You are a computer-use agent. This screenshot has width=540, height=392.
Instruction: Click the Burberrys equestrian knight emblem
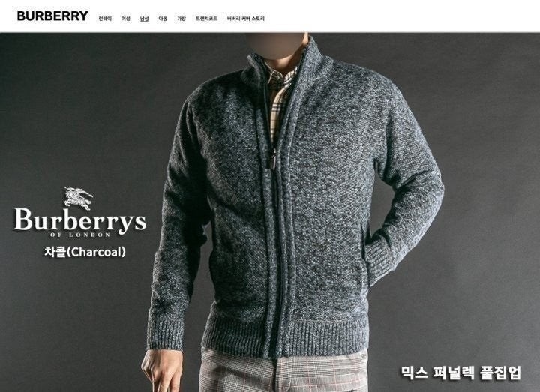click(79, 198)
